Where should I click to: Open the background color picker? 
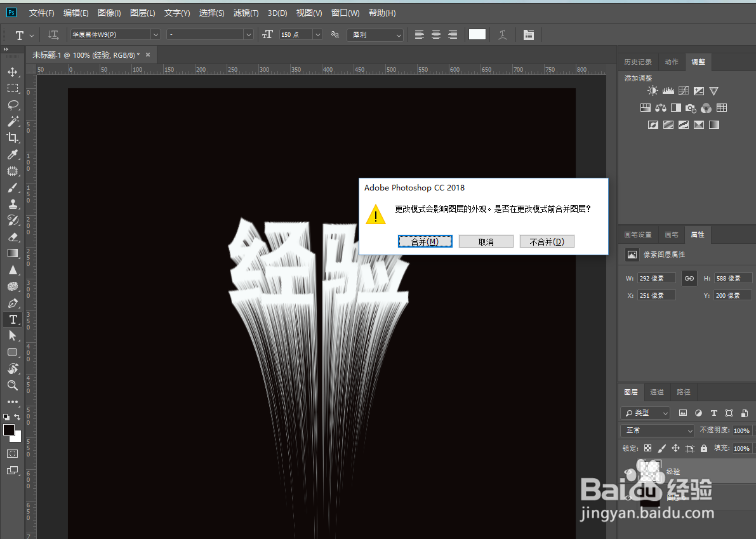[x=18, y=438]
